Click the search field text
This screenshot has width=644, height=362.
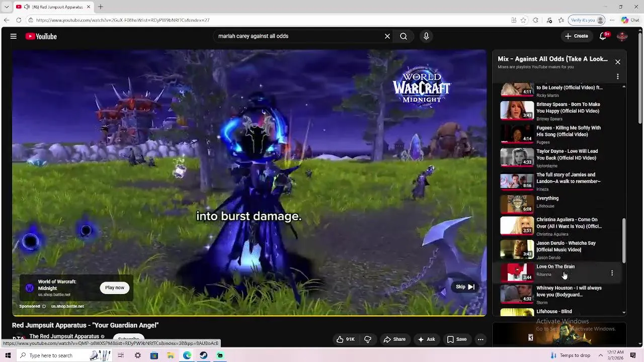tap(253, 36)
